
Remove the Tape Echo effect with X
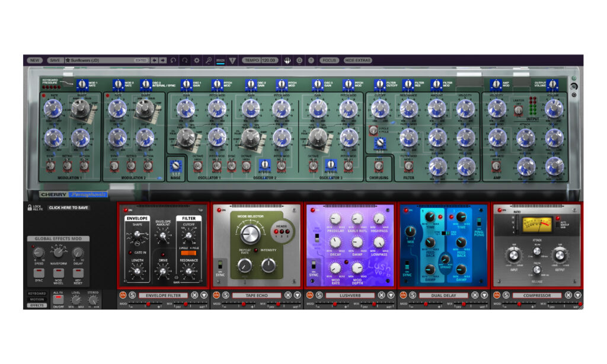point(288,295)
